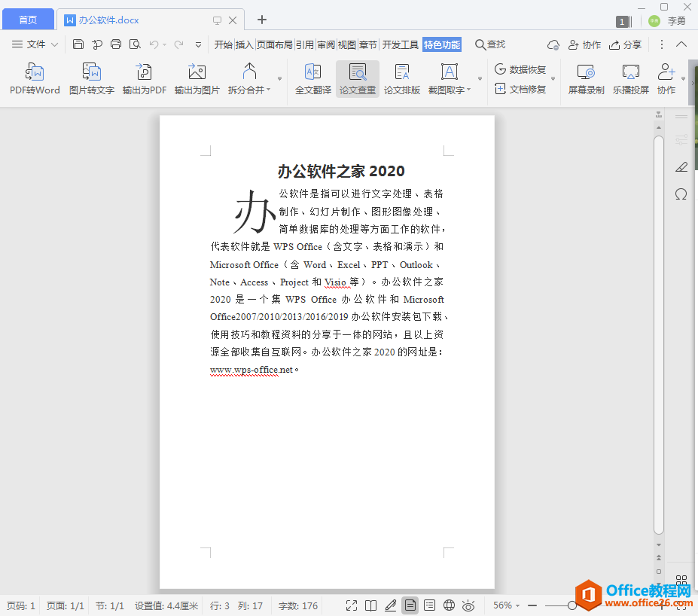Go to the 首页 home tab

coord(28,20)
